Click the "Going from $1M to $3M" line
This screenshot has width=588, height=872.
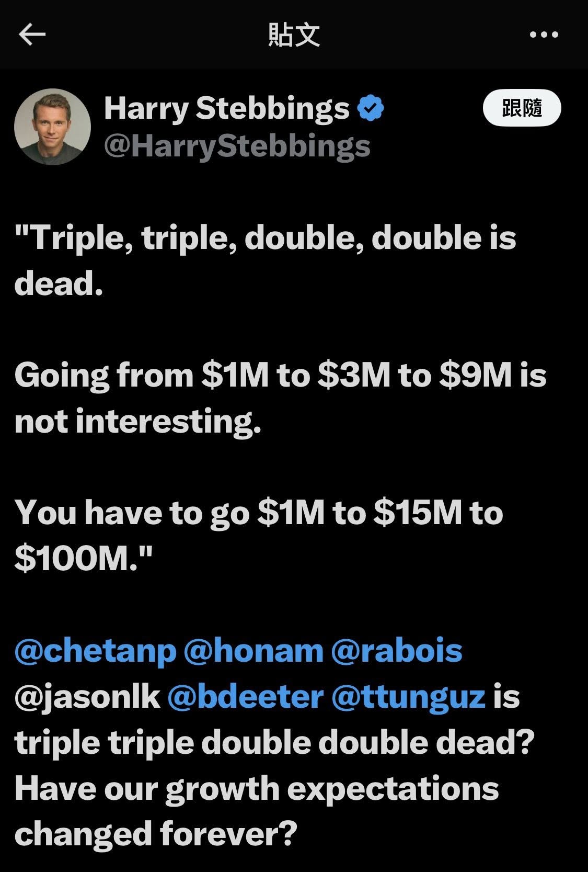[280, 376]
